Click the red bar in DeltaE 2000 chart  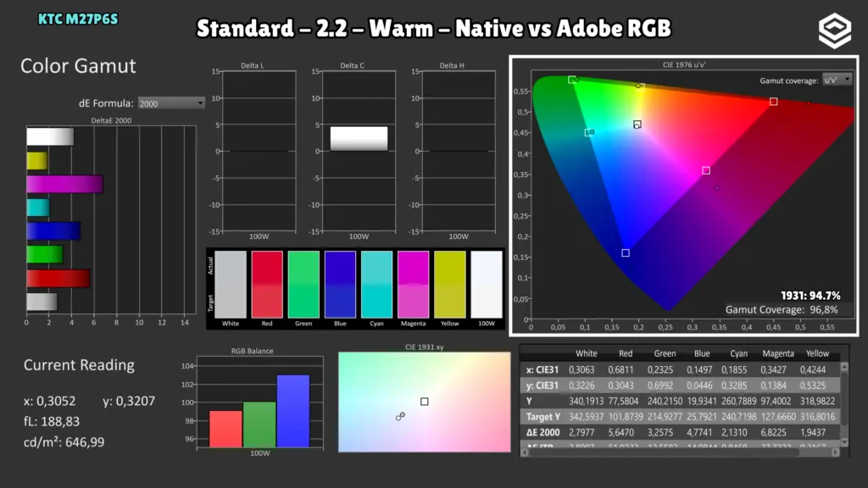(x=58, y=278)
